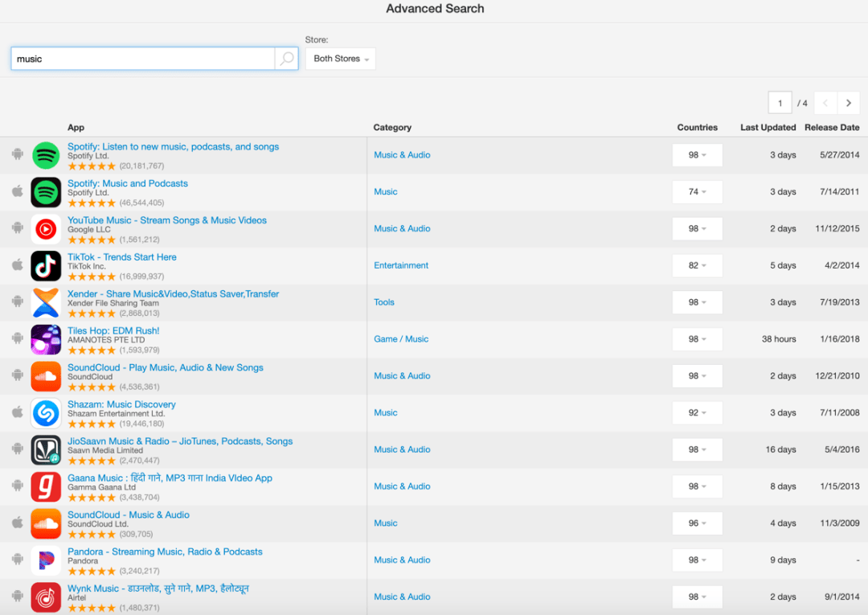Click Android icon beside Pandora row
The width and height of the screenshot is (868, 615).
pos(18,559)
